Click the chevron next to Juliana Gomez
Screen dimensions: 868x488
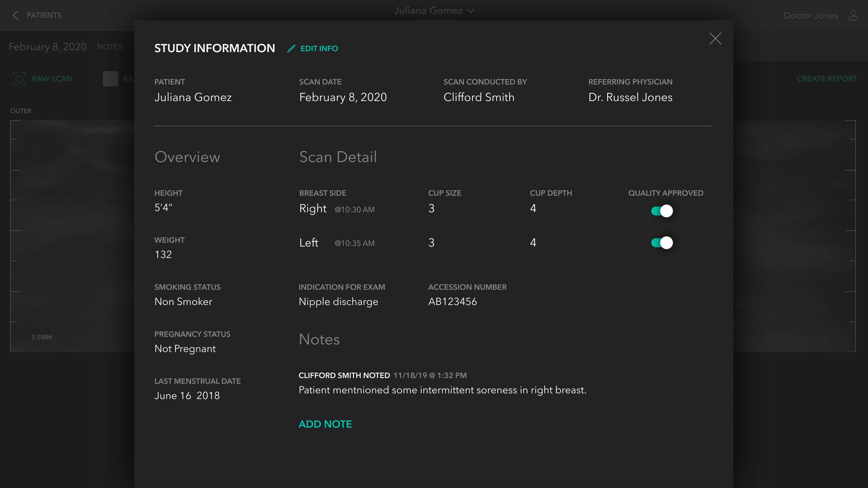(471, 11)
